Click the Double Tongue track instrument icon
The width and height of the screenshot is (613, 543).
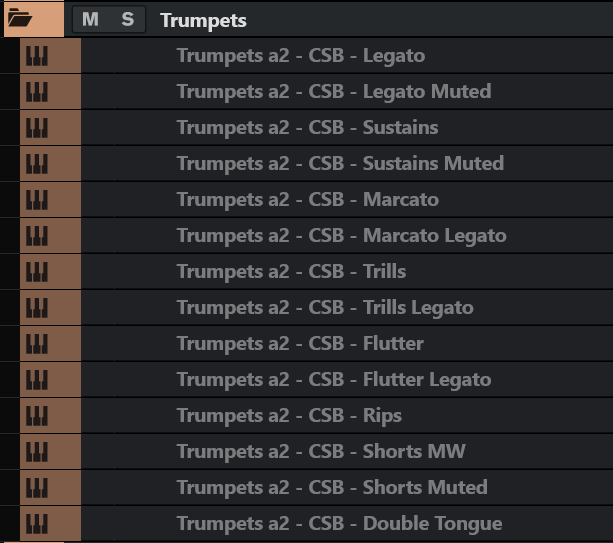click(x=36, y=524)
